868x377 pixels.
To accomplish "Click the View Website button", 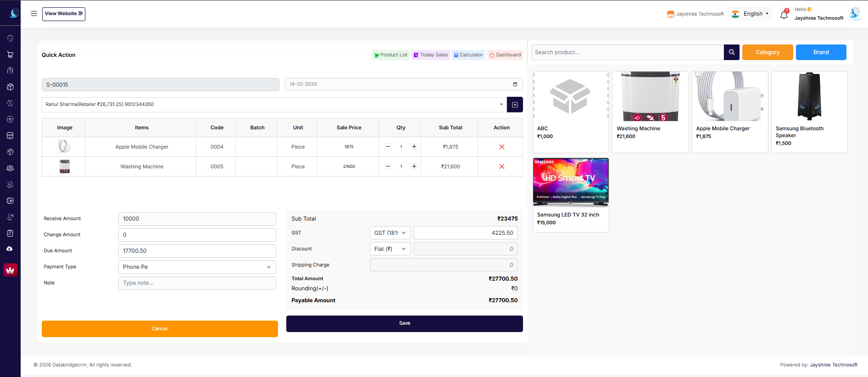I will coord(64,14).
